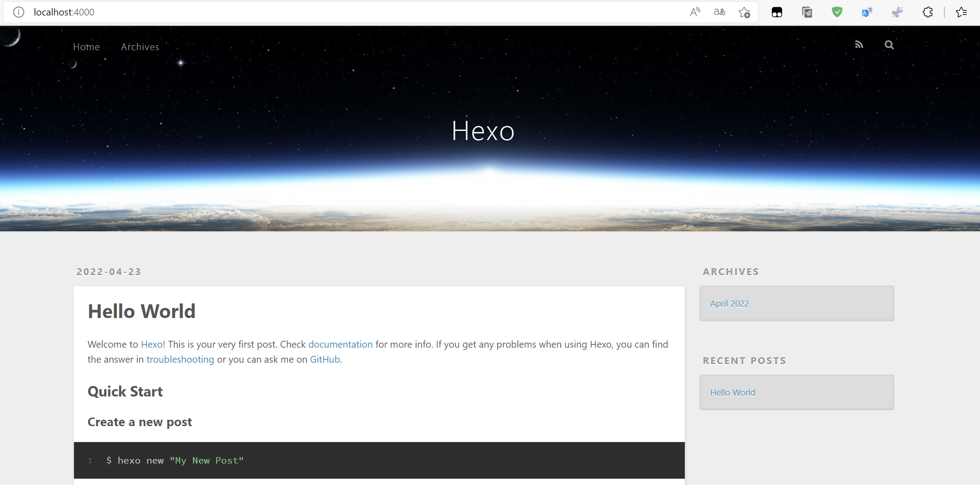Click the blue translator extension icon
The width and height of the screenshot is (980, 485).
pos(867,12)
